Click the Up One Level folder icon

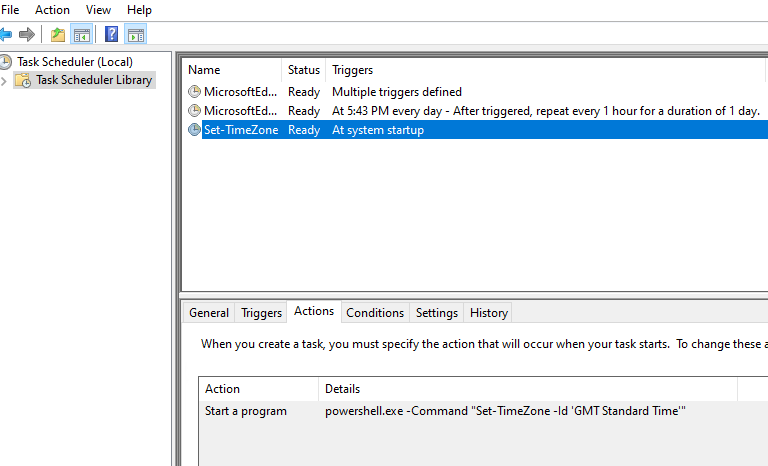pyautogui.click(x=58, y=34)
